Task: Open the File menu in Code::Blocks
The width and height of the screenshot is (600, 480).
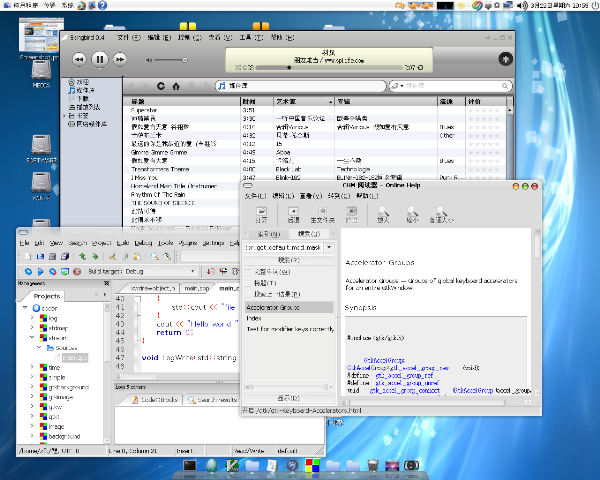Action: [24, 243]
